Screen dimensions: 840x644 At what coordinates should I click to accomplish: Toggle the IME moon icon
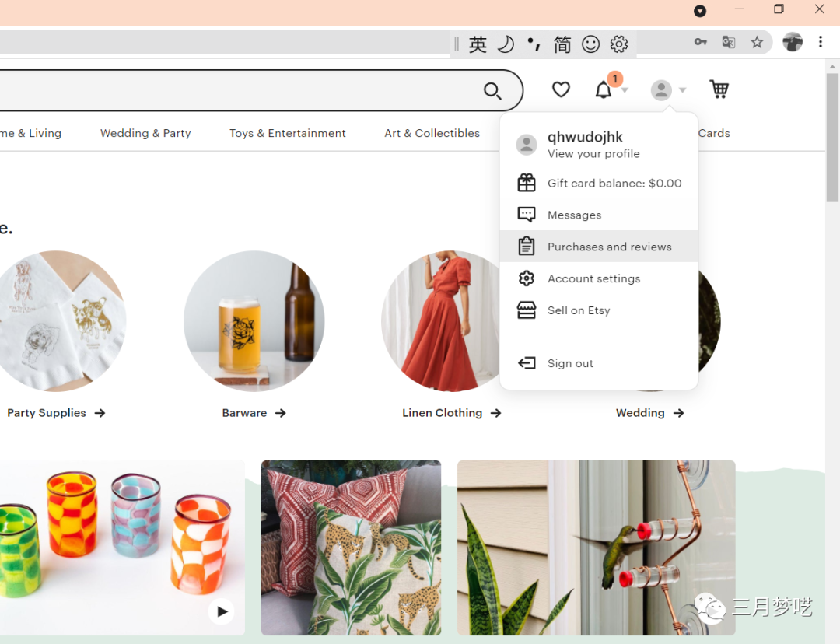pyautogui.click(x=506, y=44)
